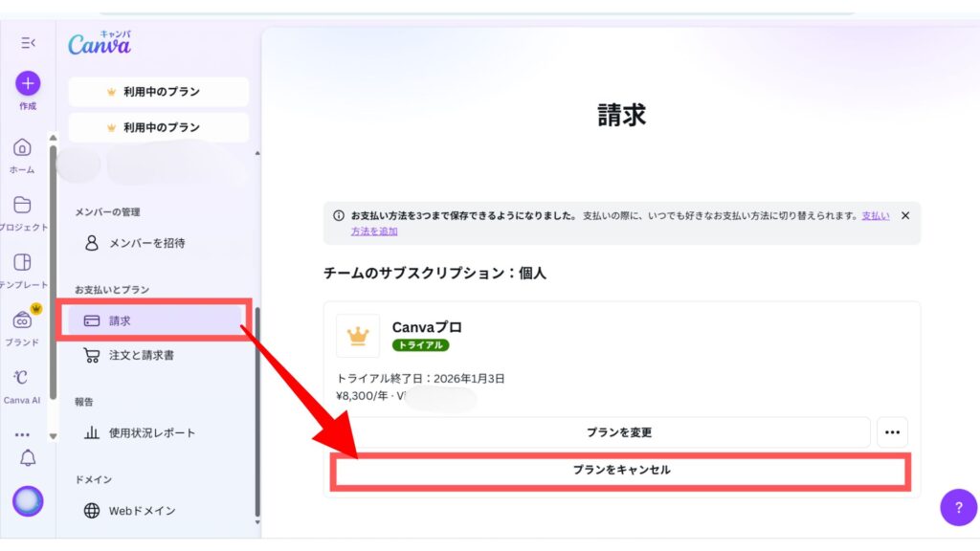Viewport: 980px width, 551px height.
Task: Open 使用状況レポート in the sidebar
Action: [151, 432]
